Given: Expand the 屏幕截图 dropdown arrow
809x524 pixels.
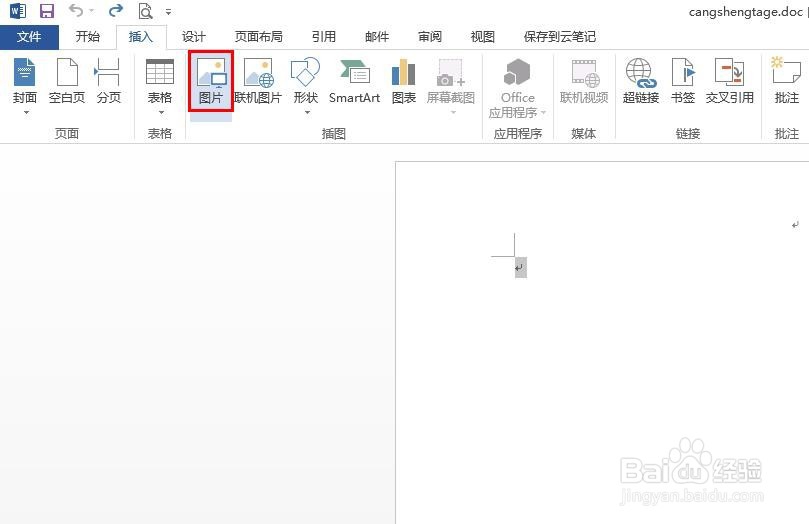Looking at the screenshot, I should pos(453,112).
